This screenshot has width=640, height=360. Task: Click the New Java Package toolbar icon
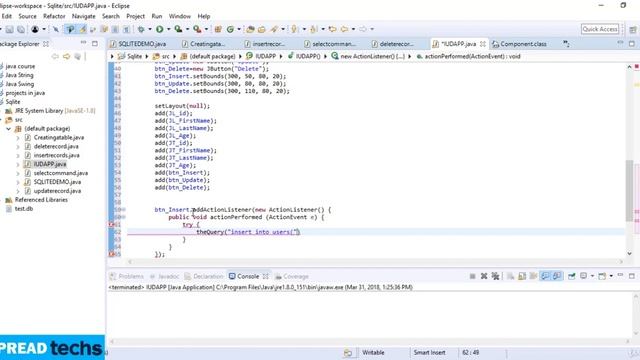click(218, 29)
